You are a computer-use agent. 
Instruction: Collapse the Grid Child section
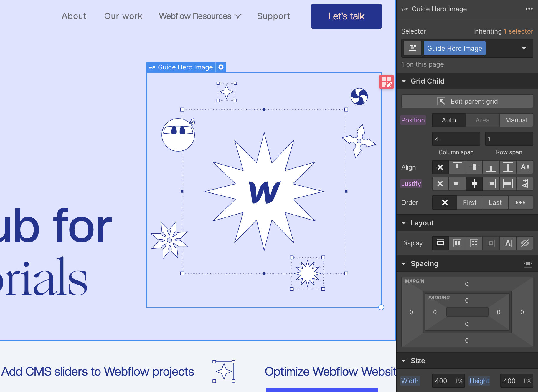coord(404,81)
